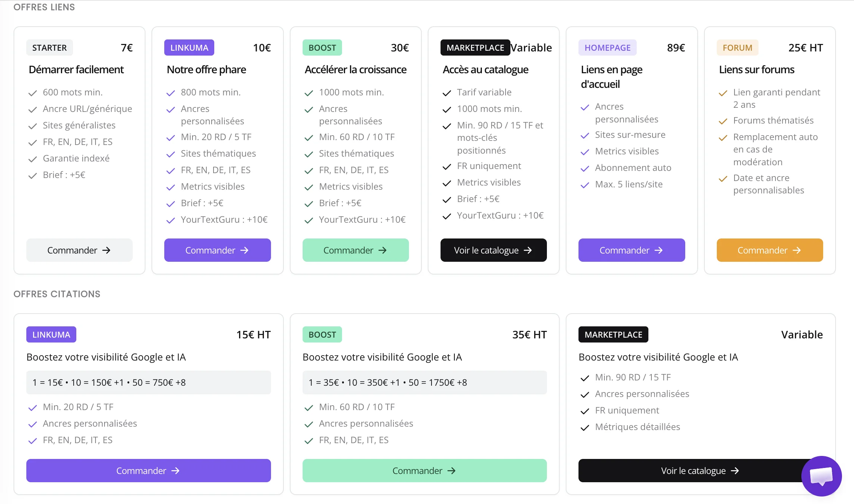The height and width of the screenshot is (504, 854).
Task: Click the LINKUMA badge in citation offers
Action: click(x=51, y=335)
